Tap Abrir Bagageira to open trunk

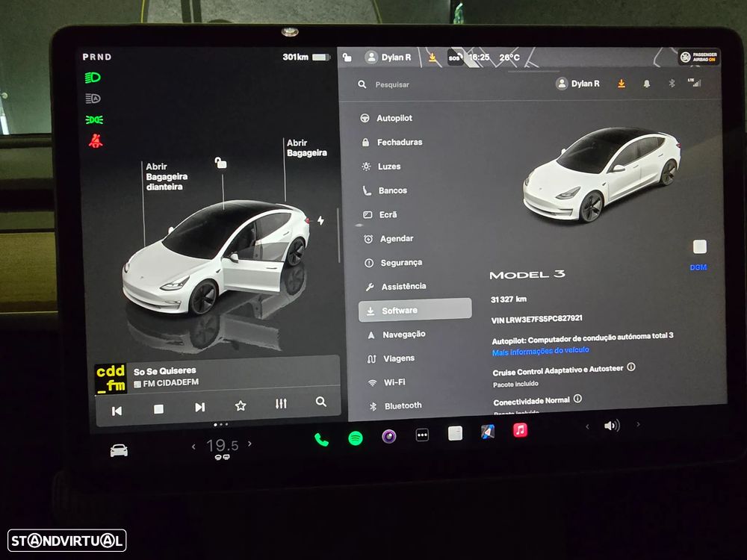click(x=306, y=148)
